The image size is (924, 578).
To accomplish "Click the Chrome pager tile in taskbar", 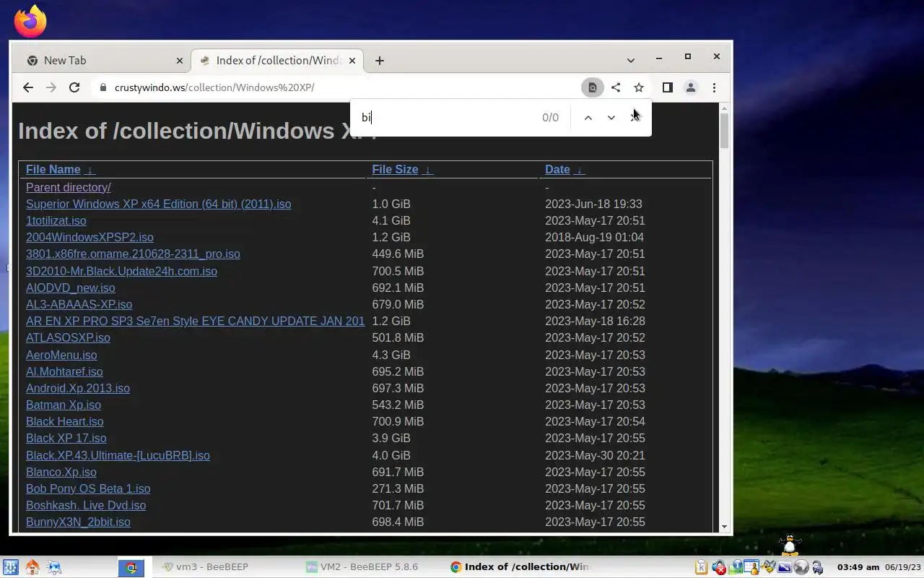I will 131,568.
